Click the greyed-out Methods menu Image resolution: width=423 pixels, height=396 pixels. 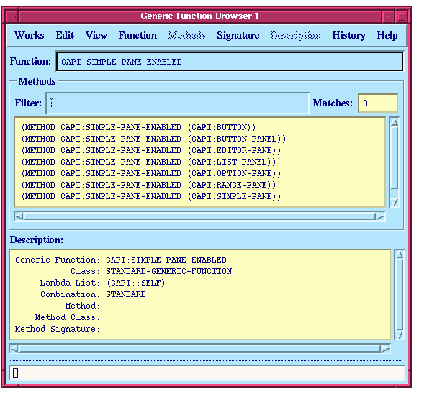(186, 35)
